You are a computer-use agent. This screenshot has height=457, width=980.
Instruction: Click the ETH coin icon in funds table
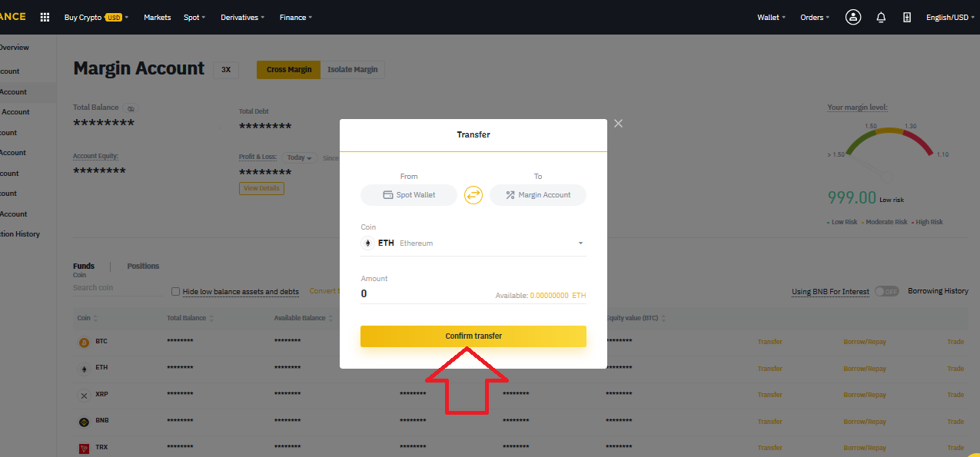(x=85, y=369)
